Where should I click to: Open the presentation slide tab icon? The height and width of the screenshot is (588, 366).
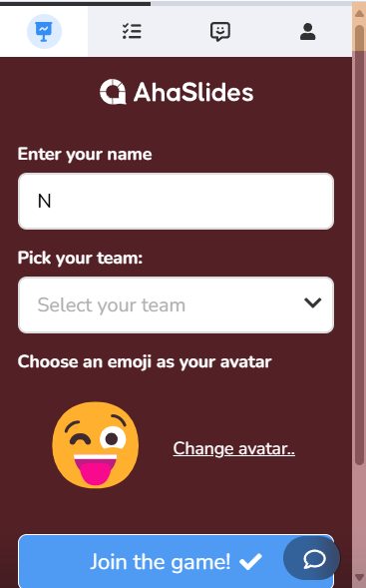coord(44,32)
